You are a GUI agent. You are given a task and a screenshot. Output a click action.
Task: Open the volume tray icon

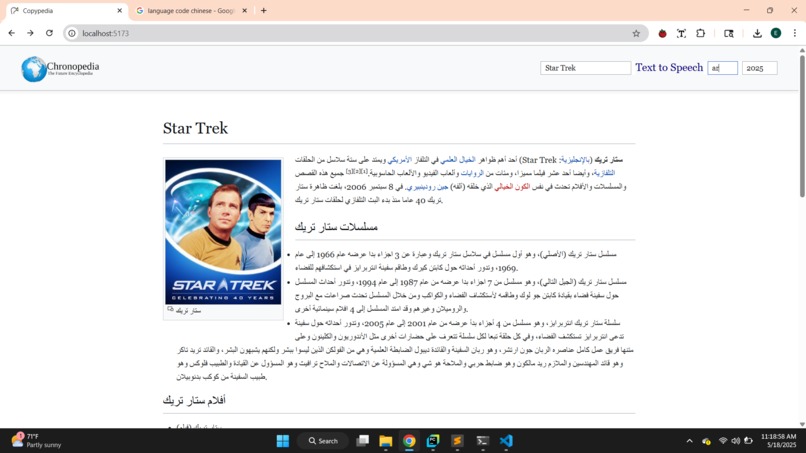pyautogui.click(x=736, y=441)
